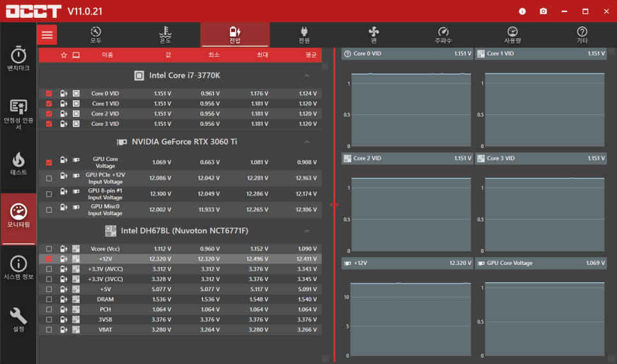Sort by the 최소 minimum column header
This screenshot has width=617, height=364.
coord(214,55)
